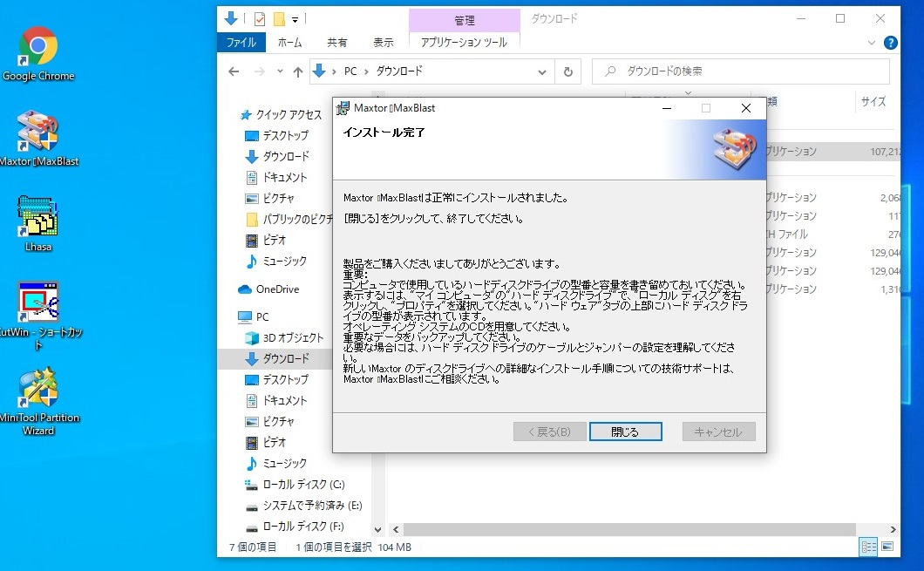Click the 閉じる button in installer
Screen dimensions: 924x571
tap(625, 432)
